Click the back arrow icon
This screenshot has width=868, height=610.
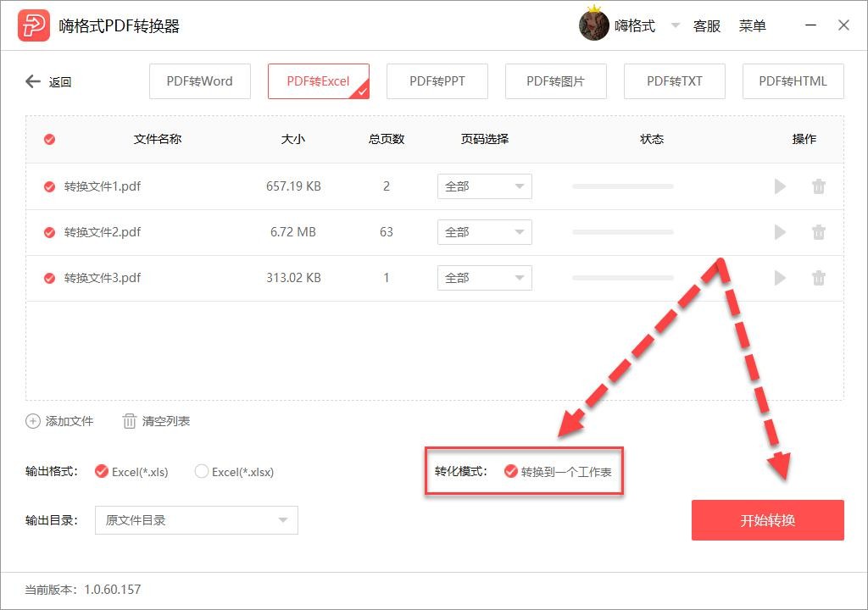click(33, 82)
